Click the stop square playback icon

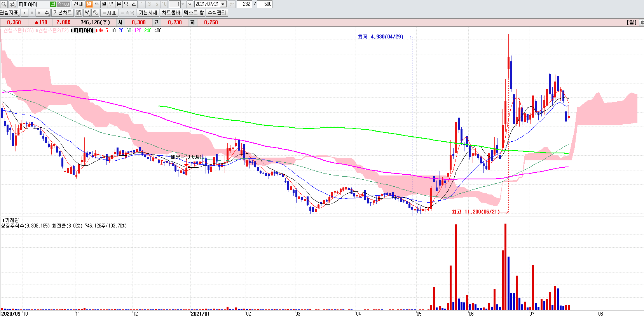pos(32,13)
